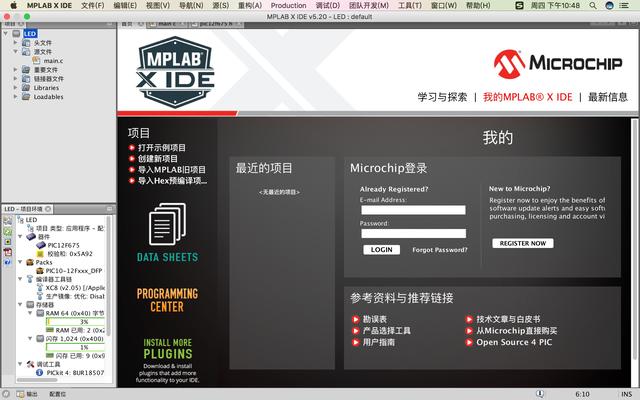The width and height of the screenshot is (640, 400).
Task: Open the 文件(F) menu
Action: [x=93, y=5]
